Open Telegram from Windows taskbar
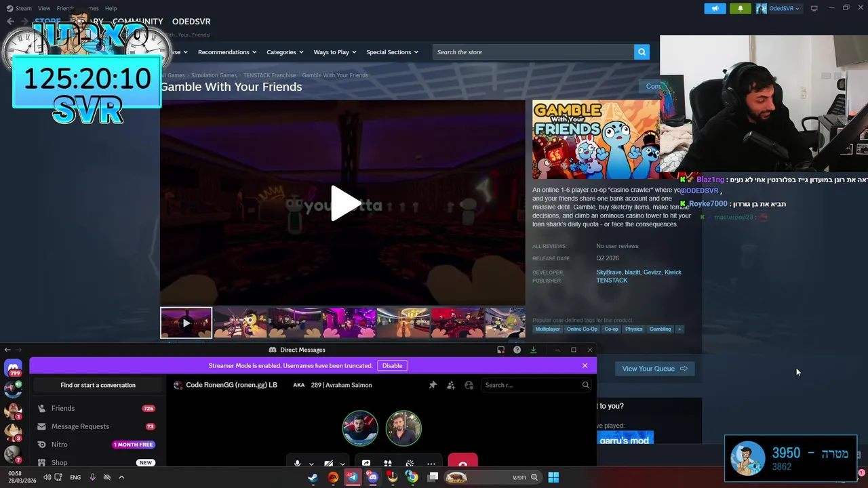The height and width of the screenshot is (488, 868). 352,477
